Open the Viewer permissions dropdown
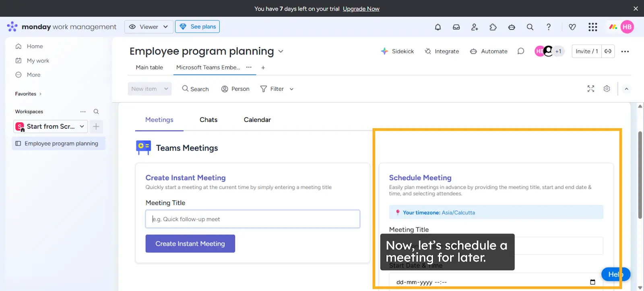The image size is (644, 291). (149, 27)
